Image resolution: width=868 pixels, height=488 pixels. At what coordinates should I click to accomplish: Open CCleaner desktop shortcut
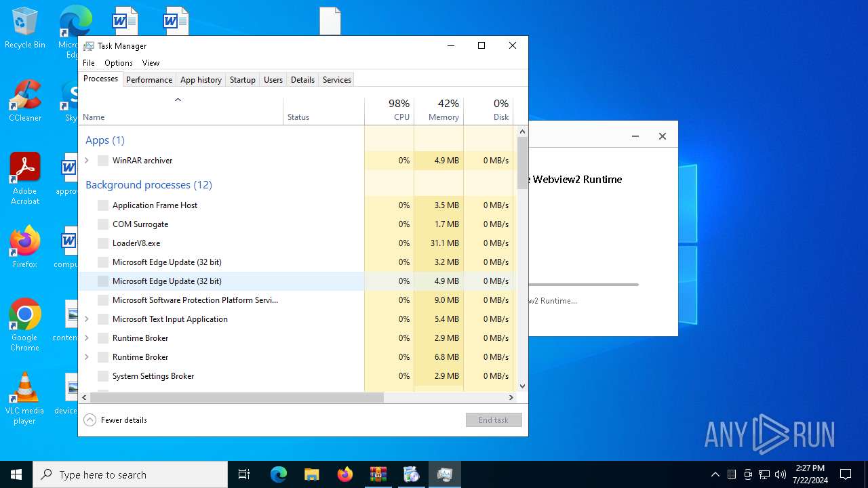point(25,102)
